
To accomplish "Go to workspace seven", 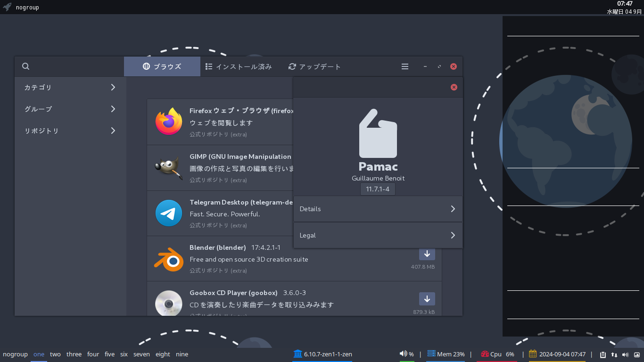I will point(141,354).
